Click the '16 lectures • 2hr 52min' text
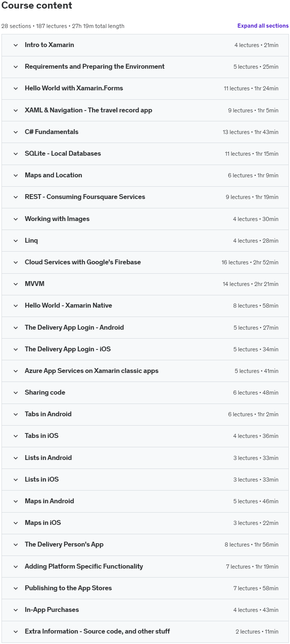The image size is (290, 644). [x=250, y=262]
